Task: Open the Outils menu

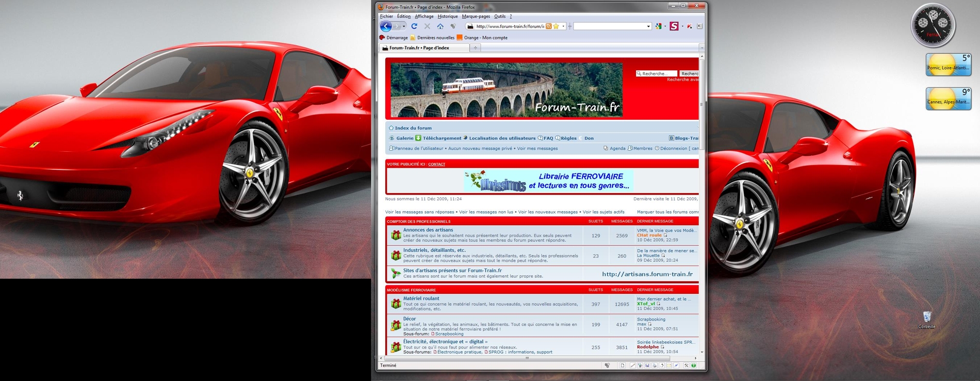Action: tap(500, 17)
